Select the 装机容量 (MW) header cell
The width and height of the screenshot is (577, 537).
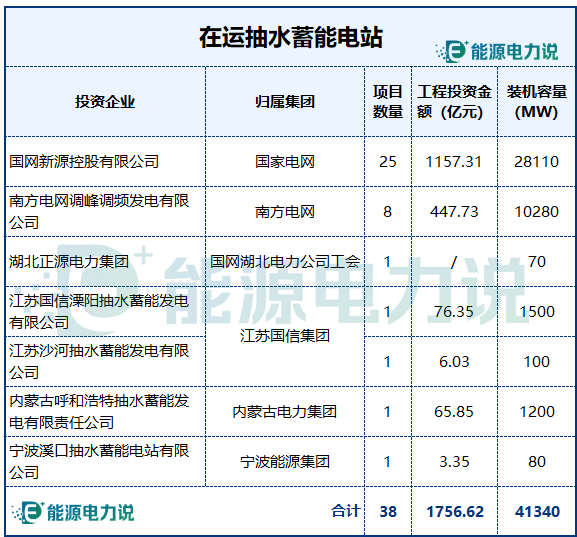(537, 102)
